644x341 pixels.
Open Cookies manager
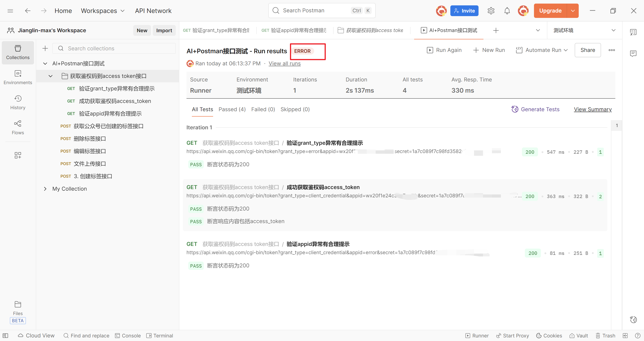[549, 335]
